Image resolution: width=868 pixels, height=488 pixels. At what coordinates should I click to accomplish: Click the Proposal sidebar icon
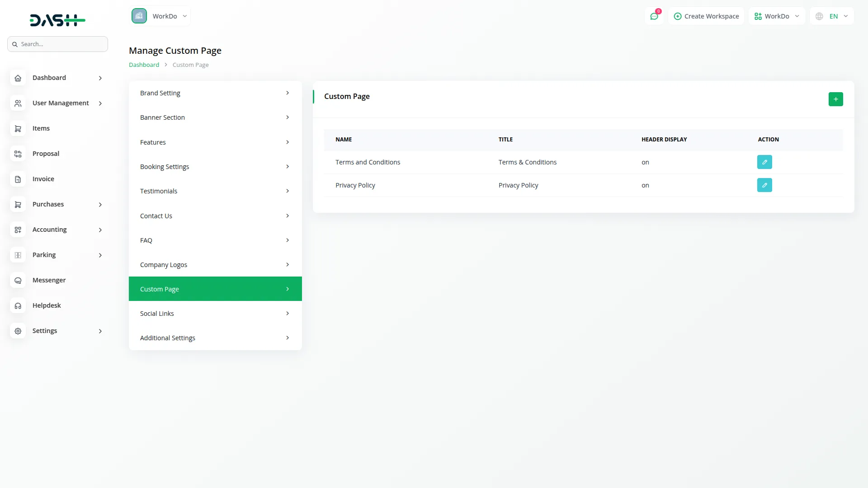[18, 154]
